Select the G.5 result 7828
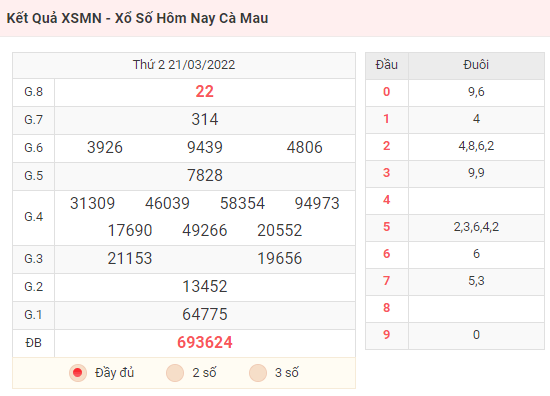The width and height of the screenshot is (550, 396). click(205, 175)
